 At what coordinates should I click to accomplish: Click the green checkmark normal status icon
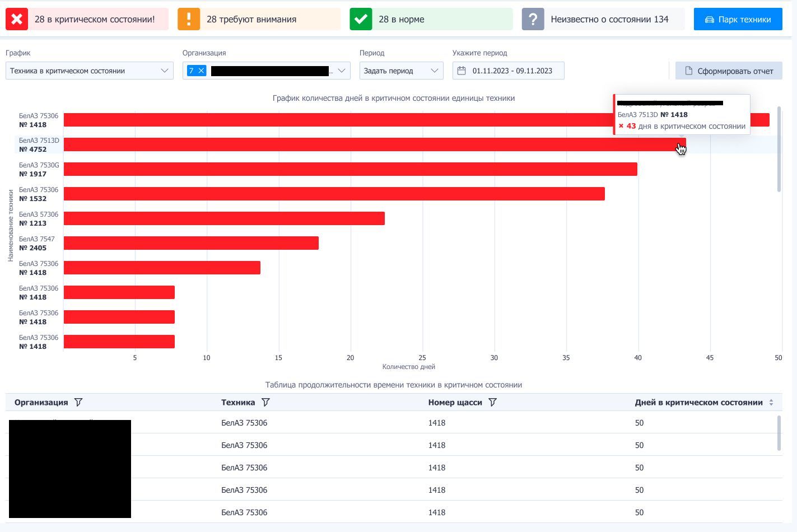pos(361,20)
